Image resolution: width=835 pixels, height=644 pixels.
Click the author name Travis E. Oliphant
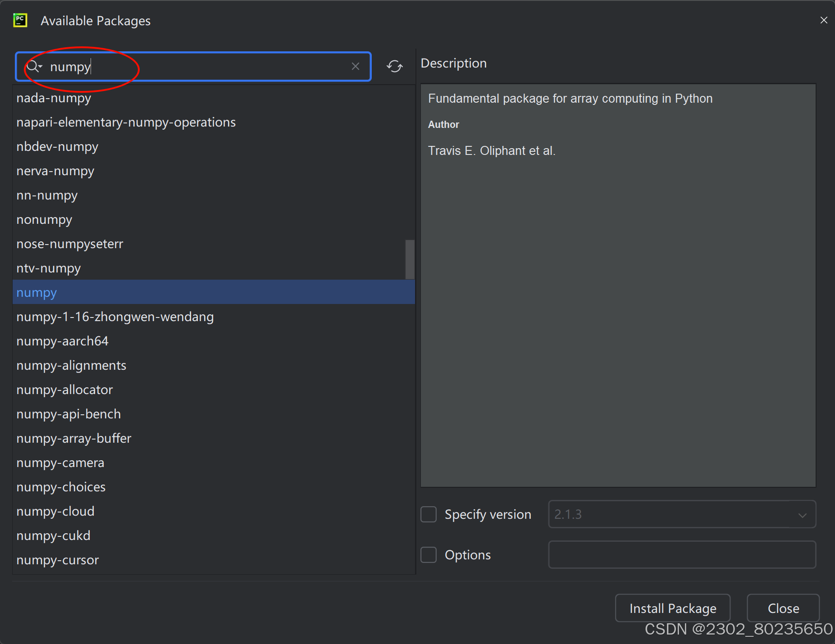[492, 150]
